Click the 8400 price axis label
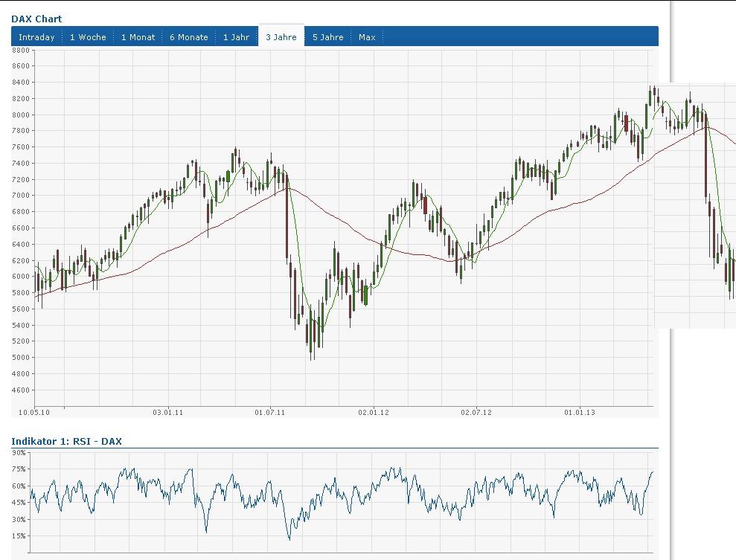Screen dimensions: 736x560 tap(21, 83)
